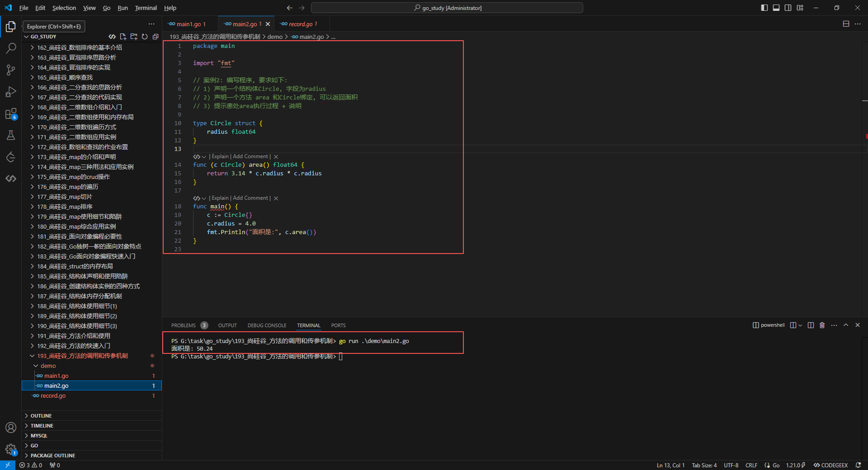Click the errors and warnings count in status bar
Screen dimensions: 868x470
pos(31,465)
